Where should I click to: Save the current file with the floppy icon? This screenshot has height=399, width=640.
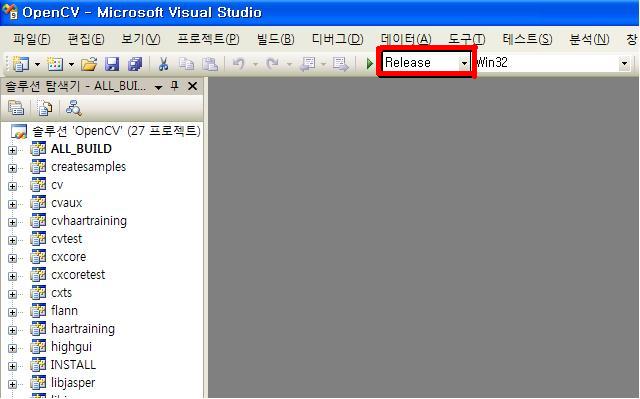112,64
